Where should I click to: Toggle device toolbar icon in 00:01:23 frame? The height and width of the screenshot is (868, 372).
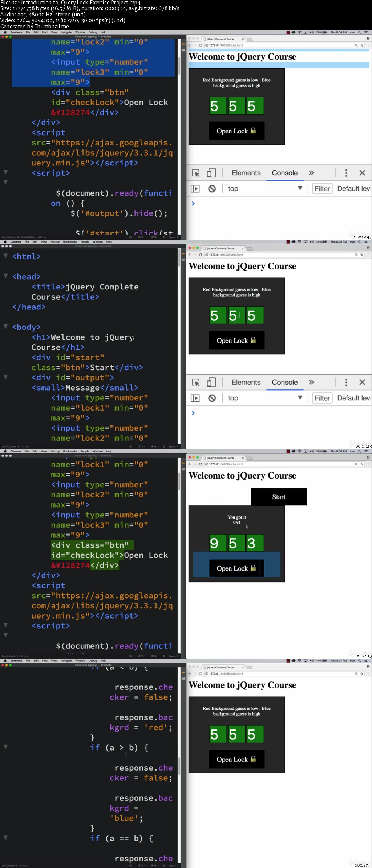[211, 383]
